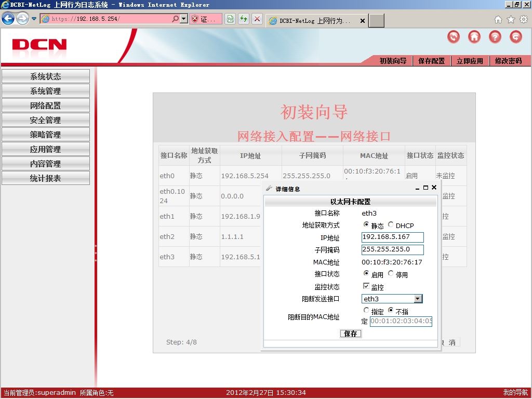Select the 停用 interface status radio button
Screen dimensions: 532x399
point(391,273)
